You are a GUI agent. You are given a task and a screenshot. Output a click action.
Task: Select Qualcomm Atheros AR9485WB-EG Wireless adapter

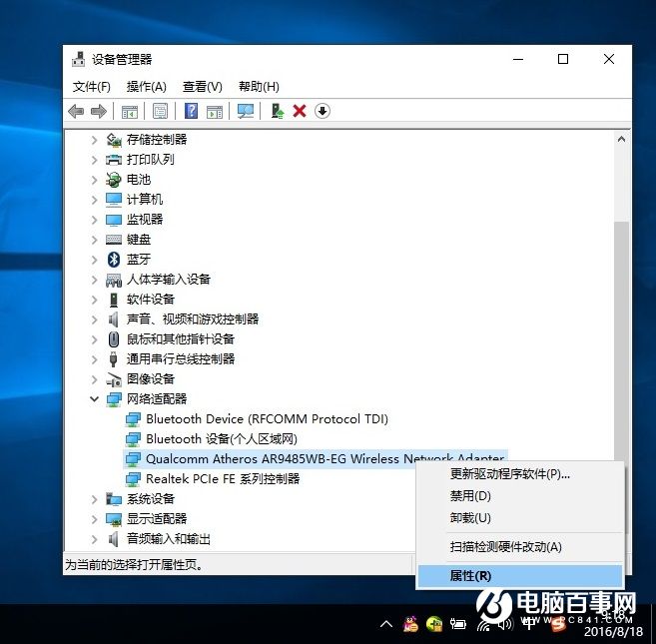[x=325, y=459]
